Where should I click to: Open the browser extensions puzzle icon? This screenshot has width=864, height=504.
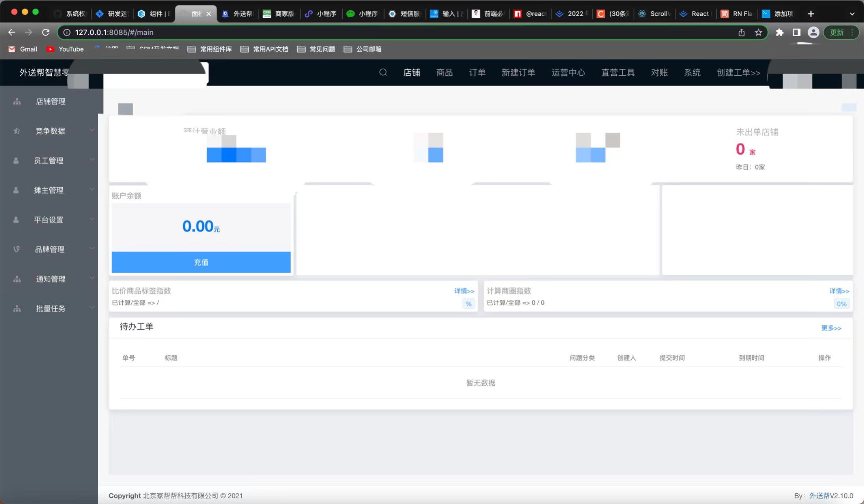click(x=780, y=32)
